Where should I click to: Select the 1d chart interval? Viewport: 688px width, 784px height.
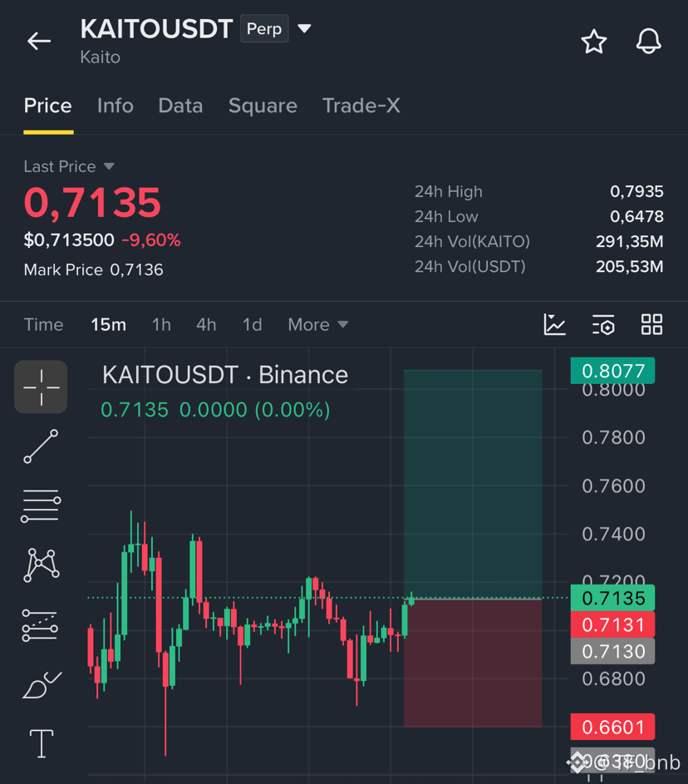[253, 325]
